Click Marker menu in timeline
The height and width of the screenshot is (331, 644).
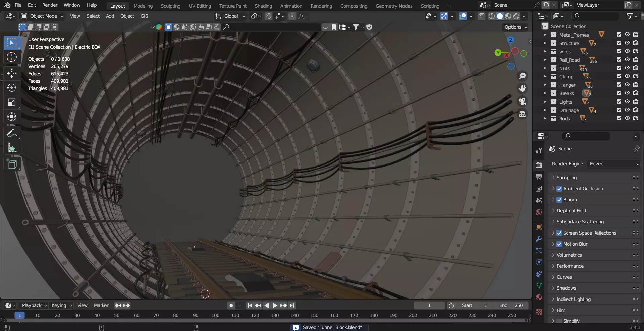point(101,305)
